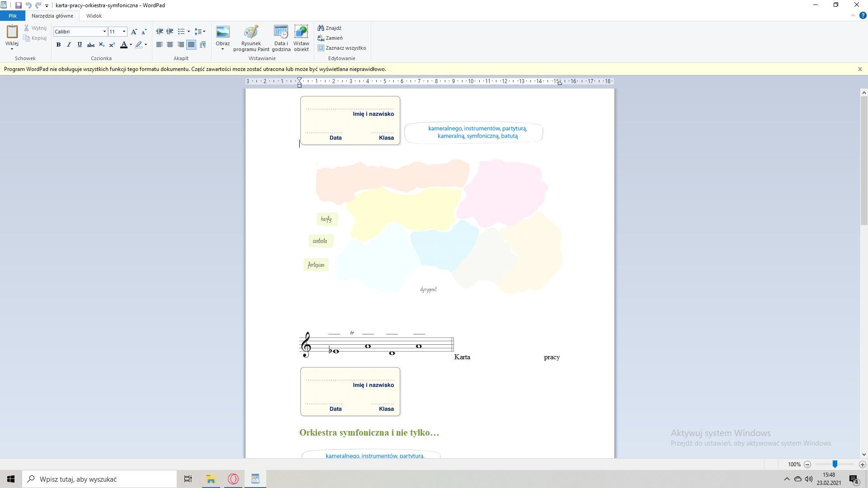Toggle Bold formatting
The width and height of the screenshot is (868, 488).
(58, 44)
